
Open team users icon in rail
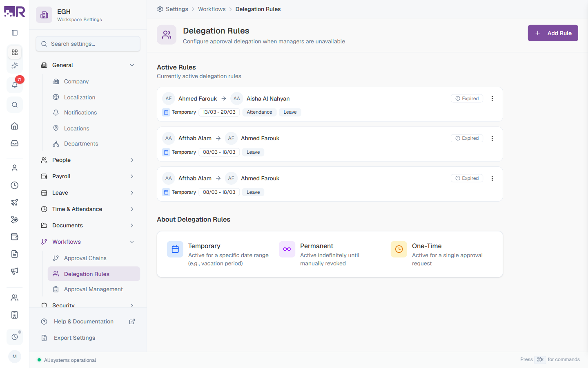coord(15,298)
